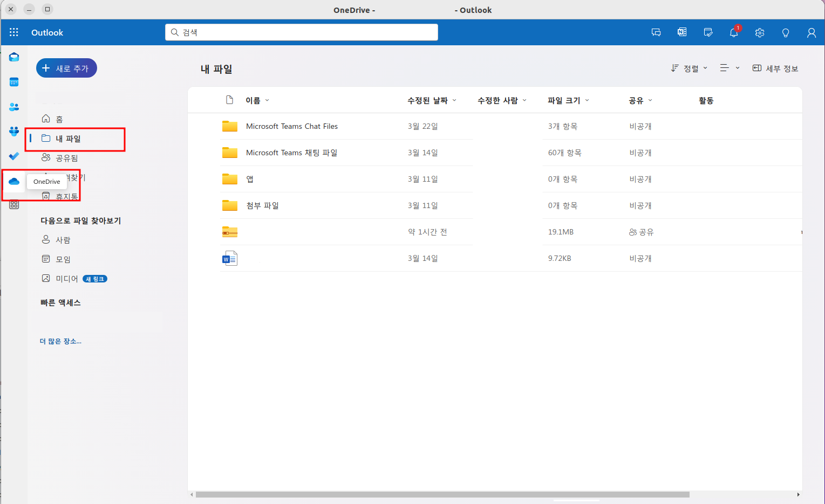Open the 수정한 사람 column dropdown
This screenshot has height=504, width=825.
[502, 100]
